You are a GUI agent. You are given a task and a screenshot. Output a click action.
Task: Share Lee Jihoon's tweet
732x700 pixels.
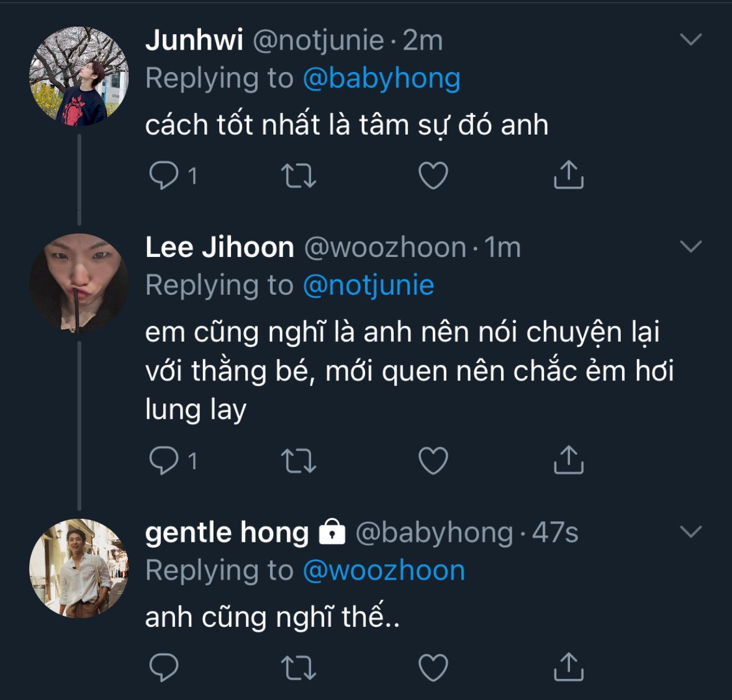(568, 460)
